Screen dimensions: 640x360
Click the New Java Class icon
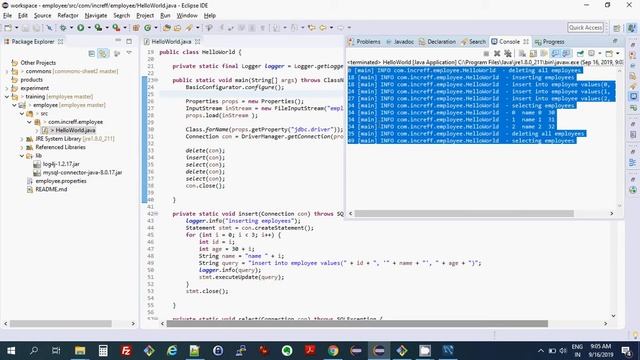pos(148,28)
